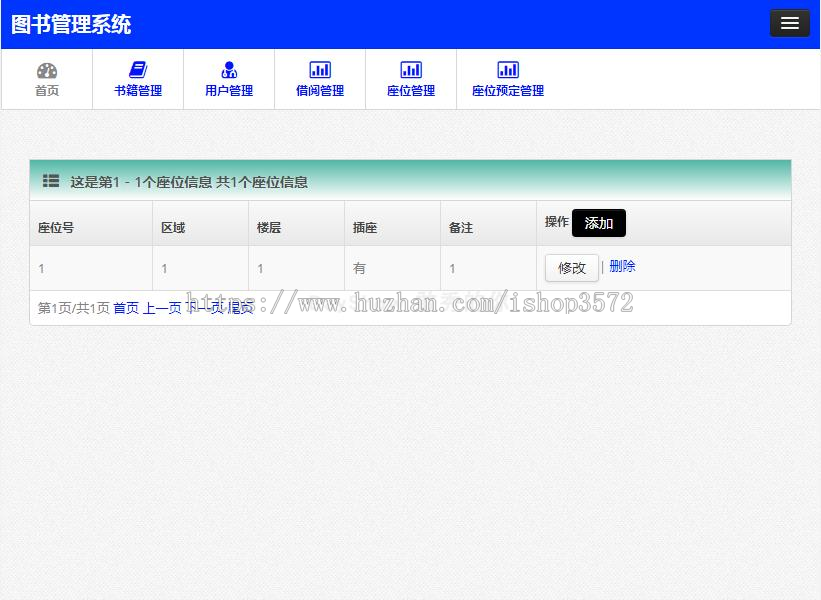Click the 添加 button
The image size is (821, 600).
click(598, 223)
